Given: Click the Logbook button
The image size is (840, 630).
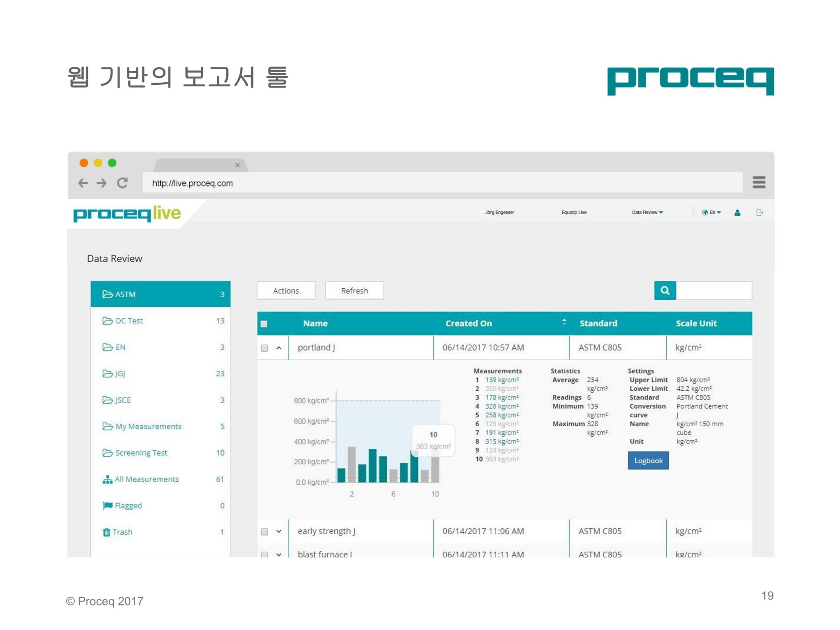Looking at the screenshot, I should pos(648,461).
